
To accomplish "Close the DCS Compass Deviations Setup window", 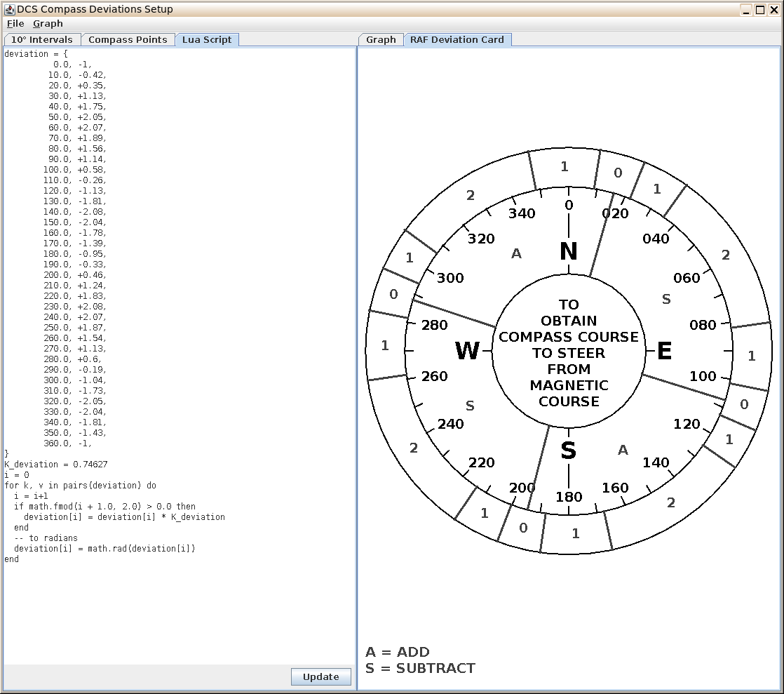I will coord(774,10).
